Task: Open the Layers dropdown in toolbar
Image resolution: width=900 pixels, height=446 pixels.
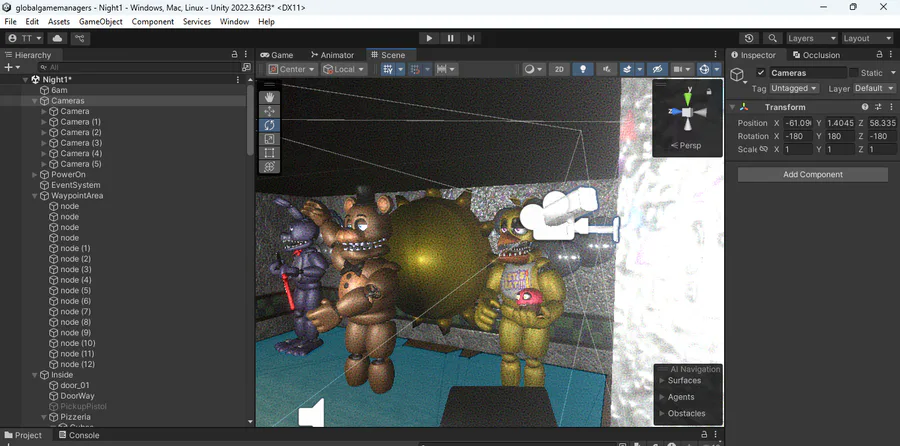Action: pyautogui.click(x=812, y=38)
